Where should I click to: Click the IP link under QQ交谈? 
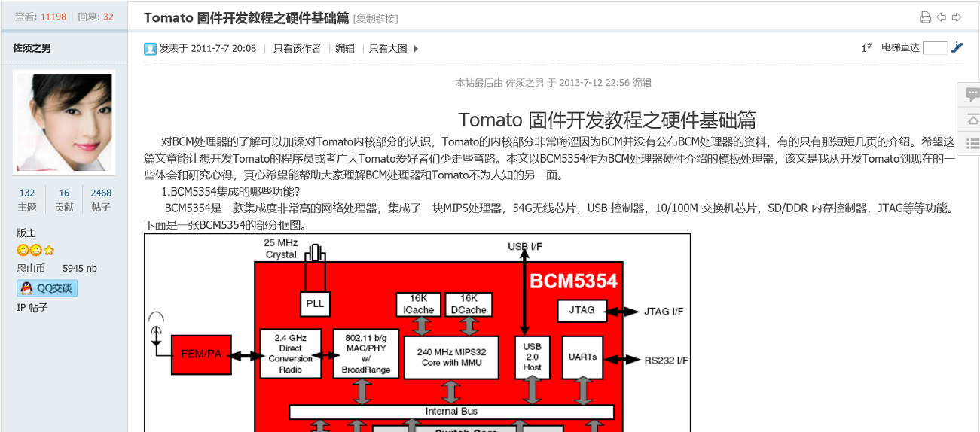[21, 307]
